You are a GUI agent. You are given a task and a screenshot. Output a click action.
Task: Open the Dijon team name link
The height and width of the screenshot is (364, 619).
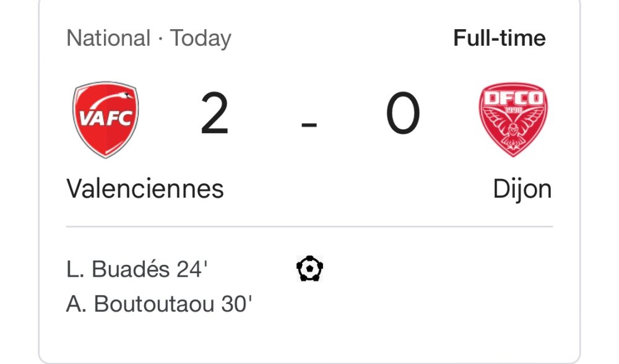point(522,189)
